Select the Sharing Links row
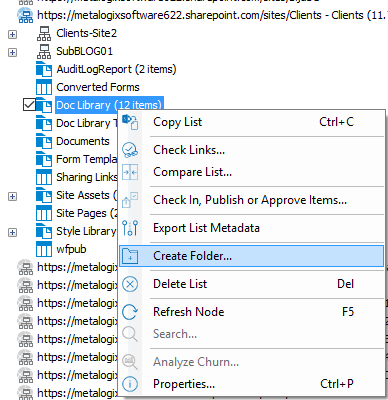 (87, 177)
